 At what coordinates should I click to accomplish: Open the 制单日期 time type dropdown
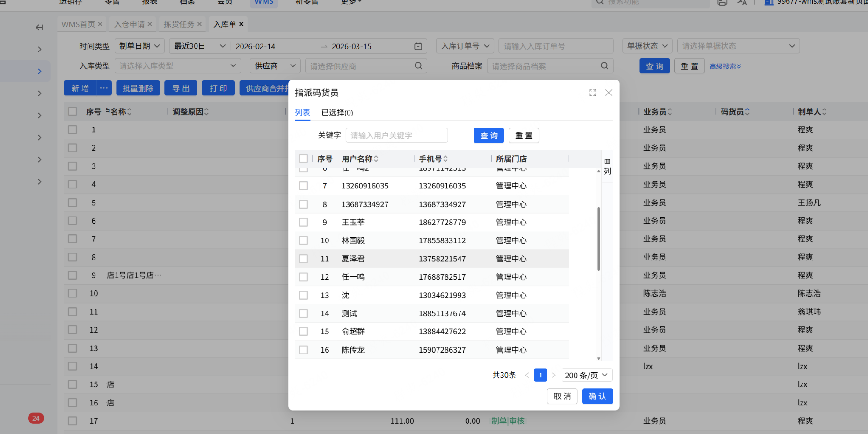[x=139, y=46]
